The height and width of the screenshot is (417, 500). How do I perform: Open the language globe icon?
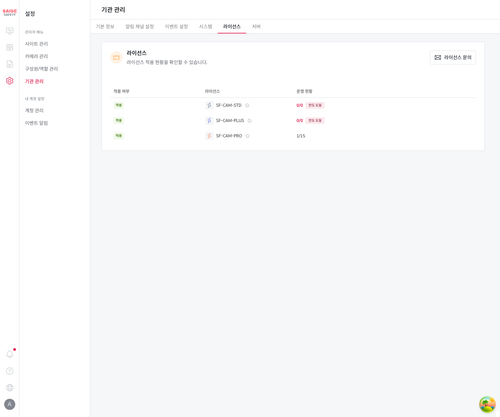point(10,387)
